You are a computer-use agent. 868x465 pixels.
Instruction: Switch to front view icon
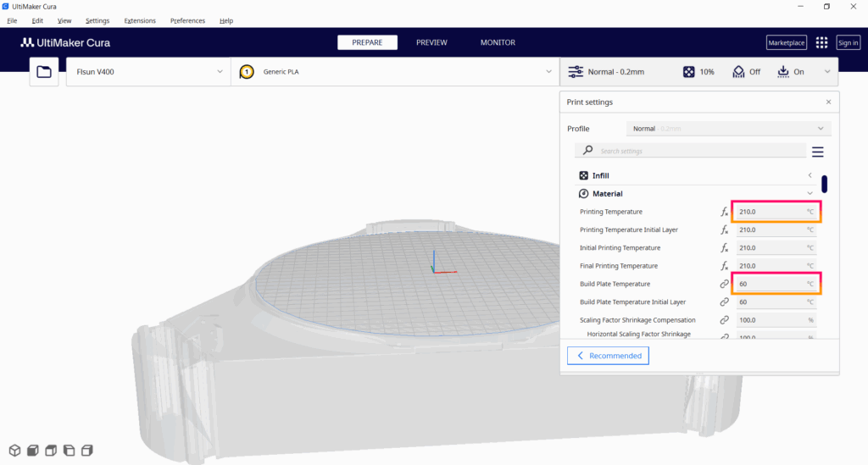click(x=33, y=451)
